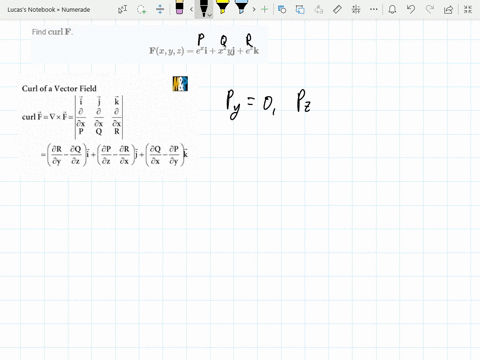Click the handwritten 'P' label above equation
Image resolution: width=480 pixels, height=360 pixels.
point(201,39)
